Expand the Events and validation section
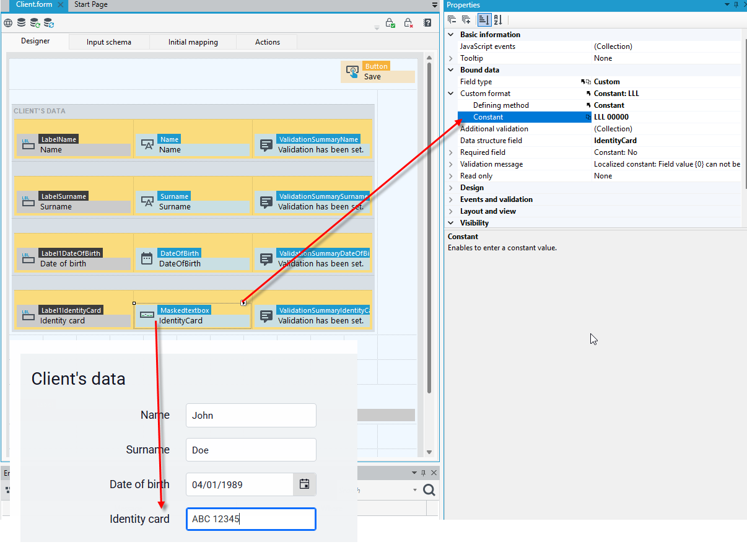 pos(451,199)
